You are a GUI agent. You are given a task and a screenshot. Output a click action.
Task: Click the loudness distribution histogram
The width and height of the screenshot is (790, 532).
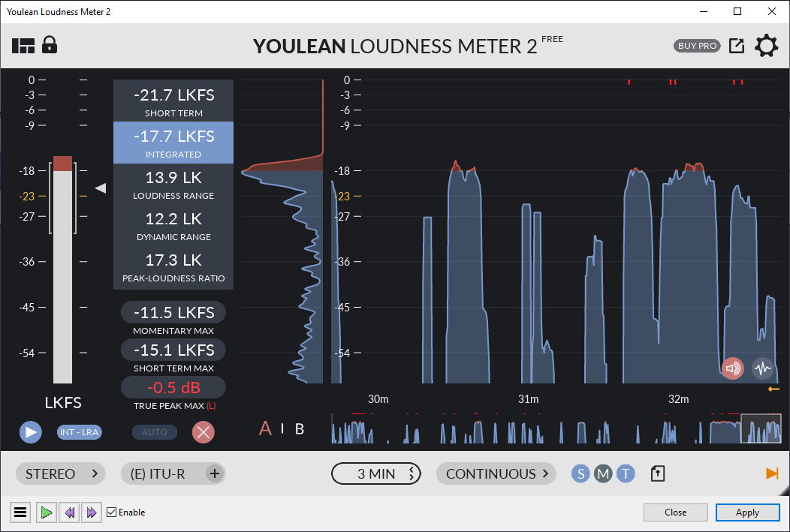[282, 232]
